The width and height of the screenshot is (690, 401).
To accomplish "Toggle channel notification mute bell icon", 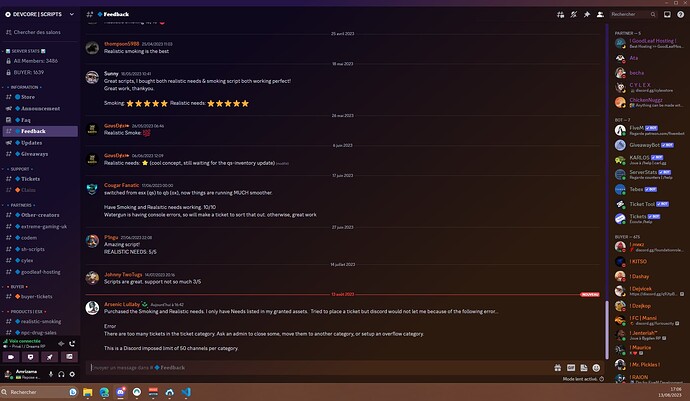I will pyautogui.click(x=573, y=15).
